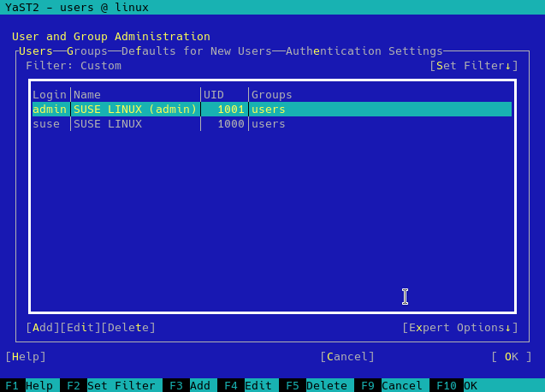Click the users group cell for suse

click(269, 124)
